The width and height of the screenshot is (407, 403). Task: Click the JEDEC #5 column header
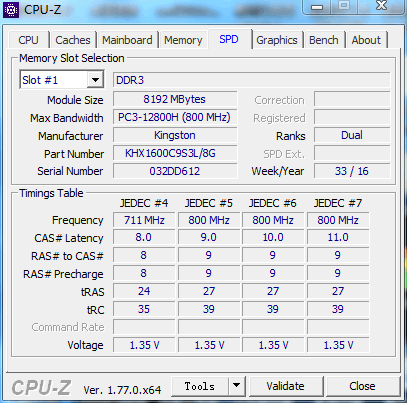pos(209,203)
